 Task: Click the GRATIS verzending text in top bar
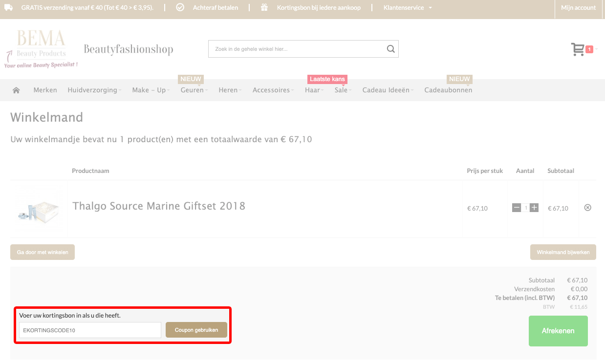(87, 8)
